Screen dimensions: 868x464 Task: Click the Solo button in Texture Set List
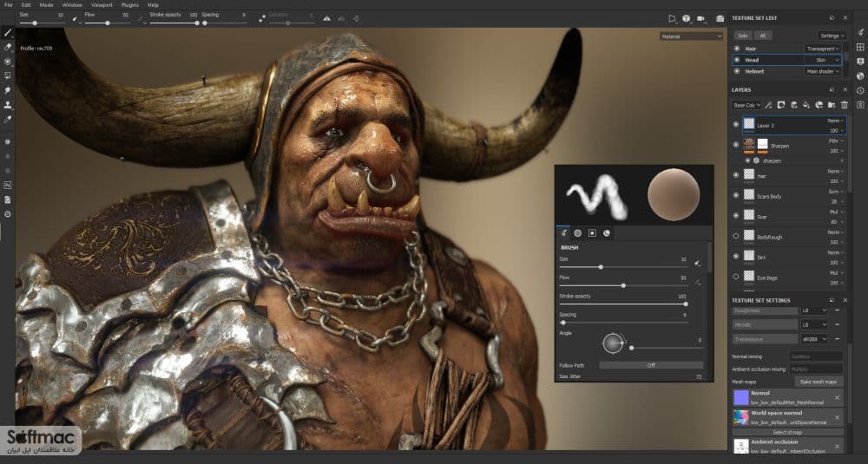tap(743, 36)
